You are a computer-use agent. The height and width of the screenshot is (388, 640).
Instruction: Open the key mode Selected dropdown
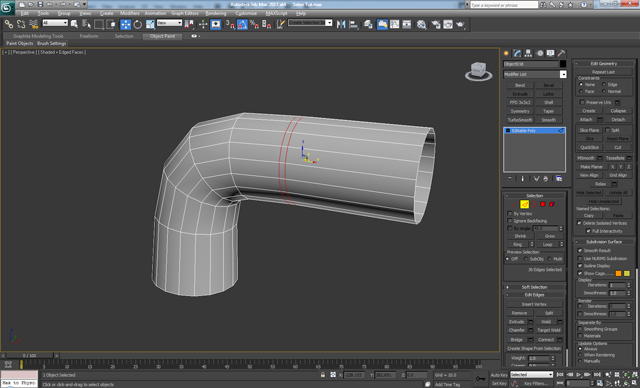click(531, 375)
